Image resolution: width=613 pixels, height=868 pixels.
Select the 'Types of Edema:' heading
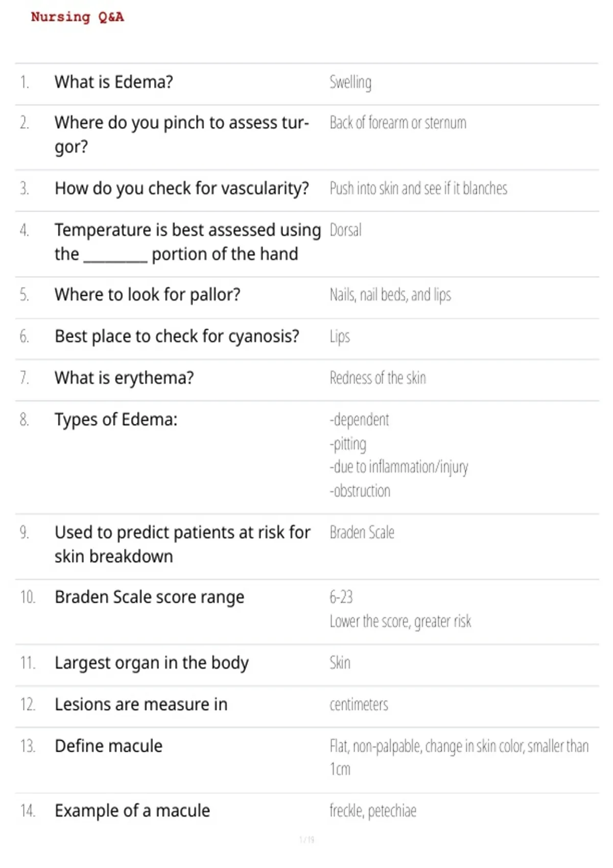coord(116,419)
